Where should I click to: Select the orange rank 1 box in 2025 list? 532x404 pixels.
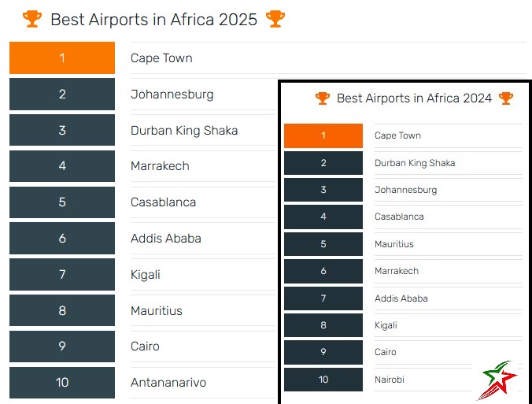pyautogui.click(x=62, y=58)
